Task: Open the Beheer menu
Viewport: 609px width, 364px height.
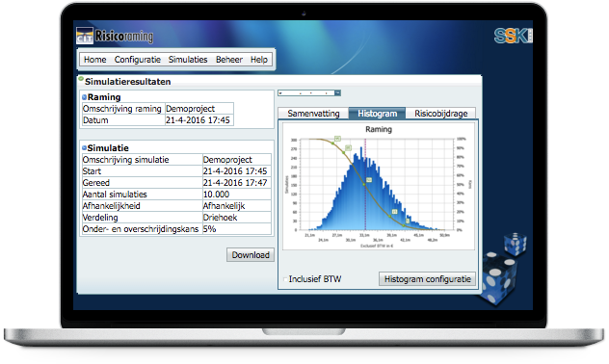Action: point(229,60)
